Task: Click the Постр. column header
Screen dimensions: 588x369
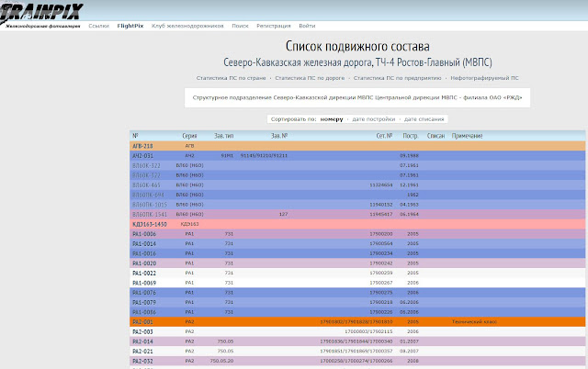Action: tap(411, 136)
